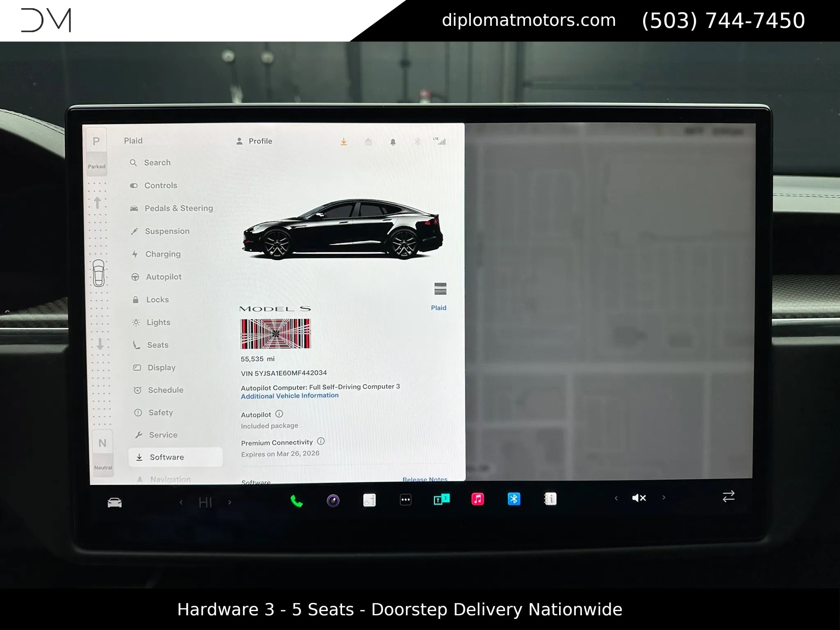Image resolution: width=840 pixels, height=630 pixels.
Task: Tap the car status icon bottom-left
Action: pos(115,502)
